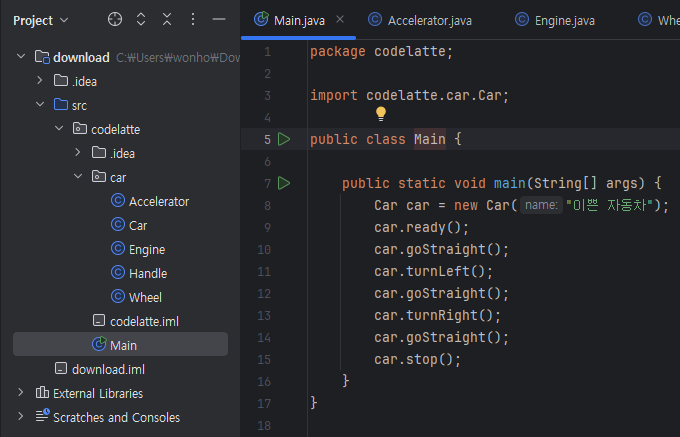Expand External Libraries node
Viewport: 680px width, 437px height.
tap(21, 393)
